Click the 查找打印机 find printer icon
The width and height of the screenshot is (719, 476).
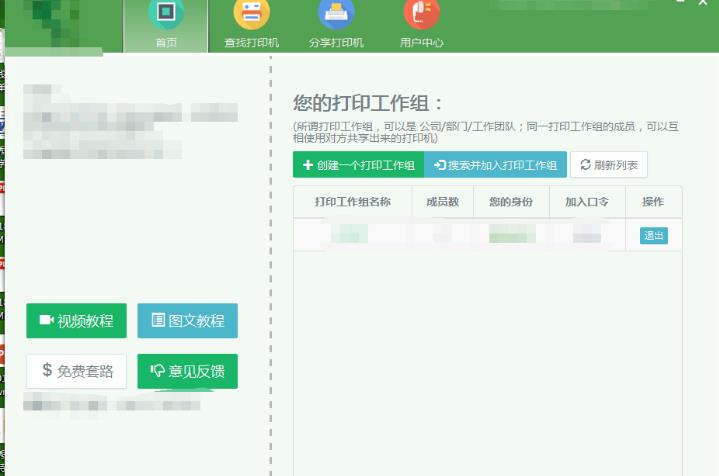pyautogui.click(x=251, y=14)
